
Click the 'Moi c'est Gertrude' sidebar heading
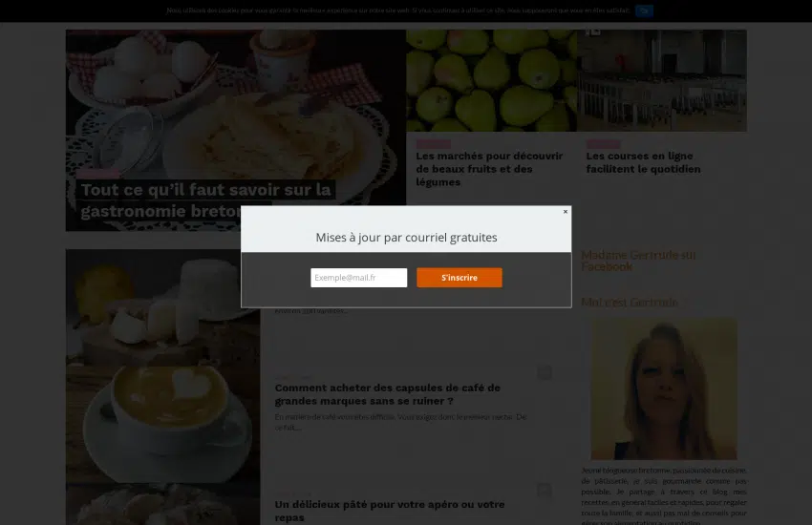(630, 302)
